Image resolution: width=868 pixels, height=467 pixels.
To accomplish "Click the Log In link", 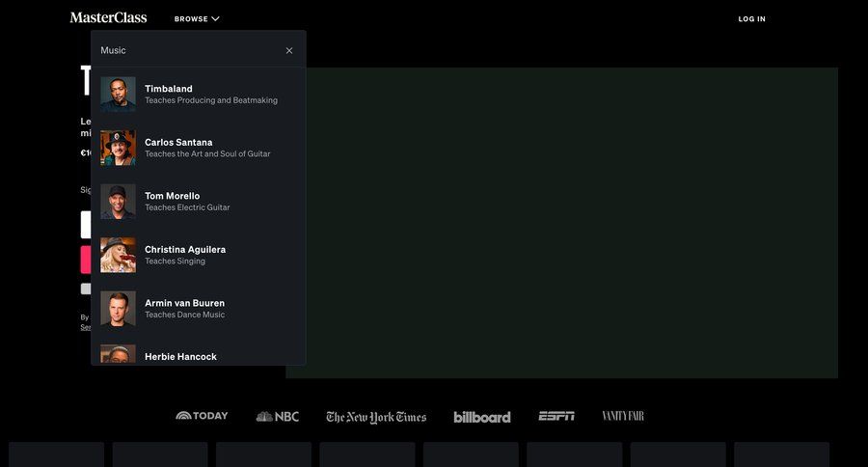I will click(x=751, y=18).
